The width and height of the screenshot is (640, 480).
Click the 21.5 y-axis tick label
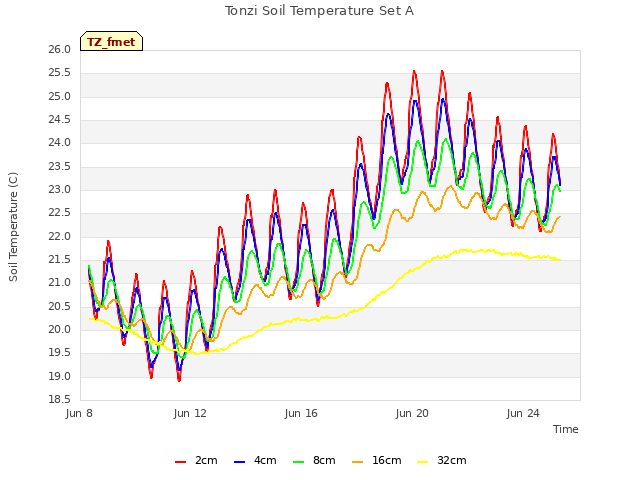(x=60, y=260)
